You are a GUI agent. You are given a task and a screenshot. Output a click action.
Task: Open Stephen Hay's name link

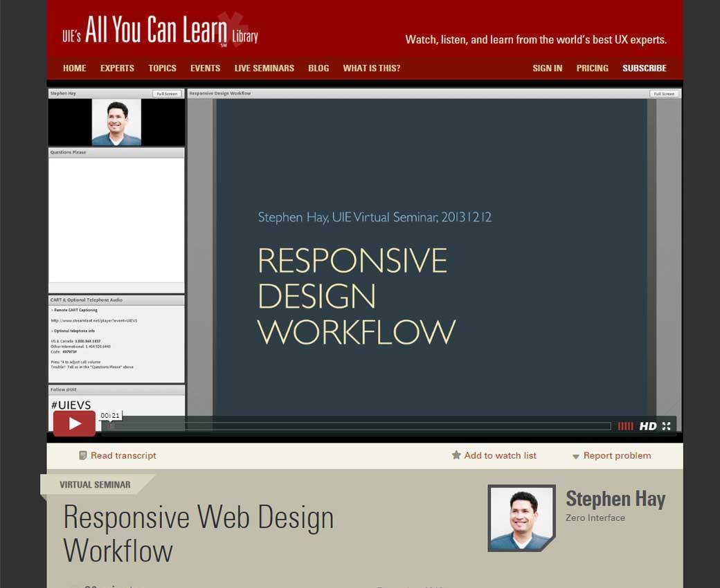pos(615,499)
